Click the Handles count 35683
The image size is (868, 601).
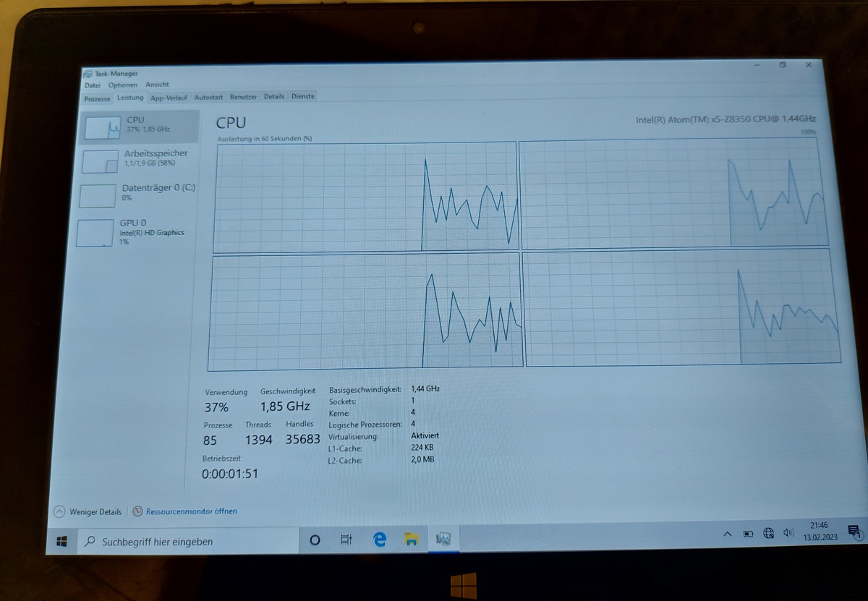tap(303, 439)
